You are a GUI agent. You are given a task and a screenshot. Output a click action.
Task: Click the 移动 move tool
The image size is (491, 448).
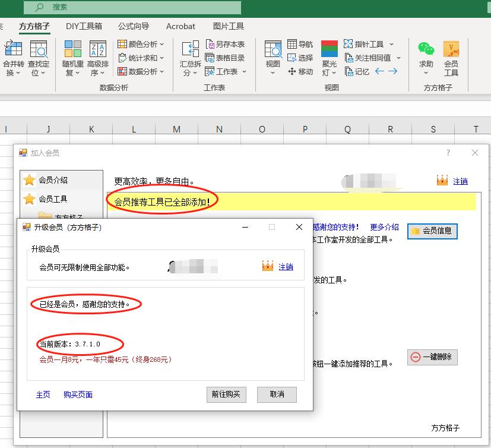[300, 72]
